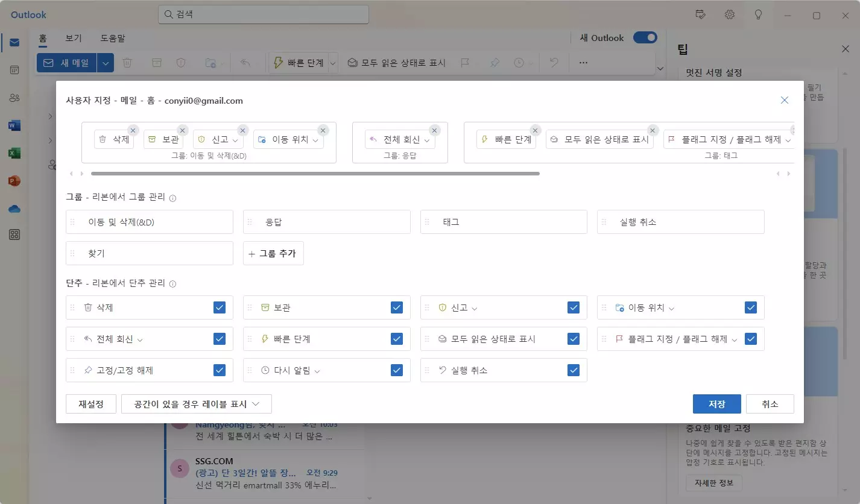
Task: Launch Word from the sidebar
Action: point(14,125)
